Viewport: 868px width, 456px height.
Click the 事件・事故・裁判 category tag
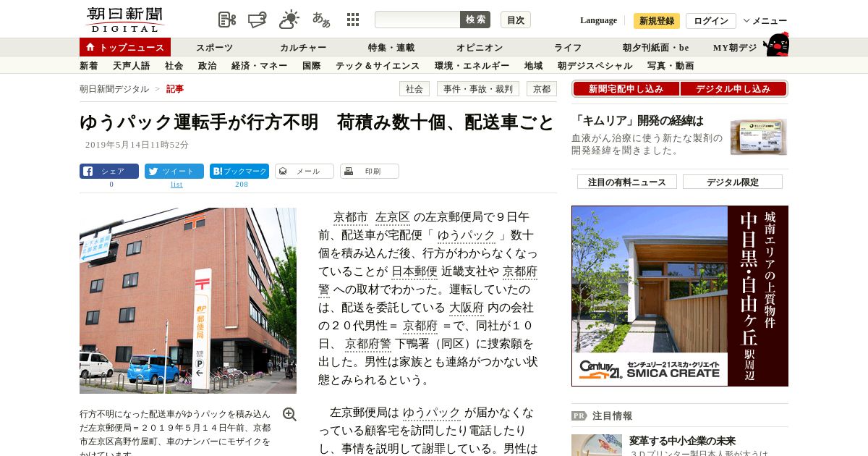[x=477, y=89]
